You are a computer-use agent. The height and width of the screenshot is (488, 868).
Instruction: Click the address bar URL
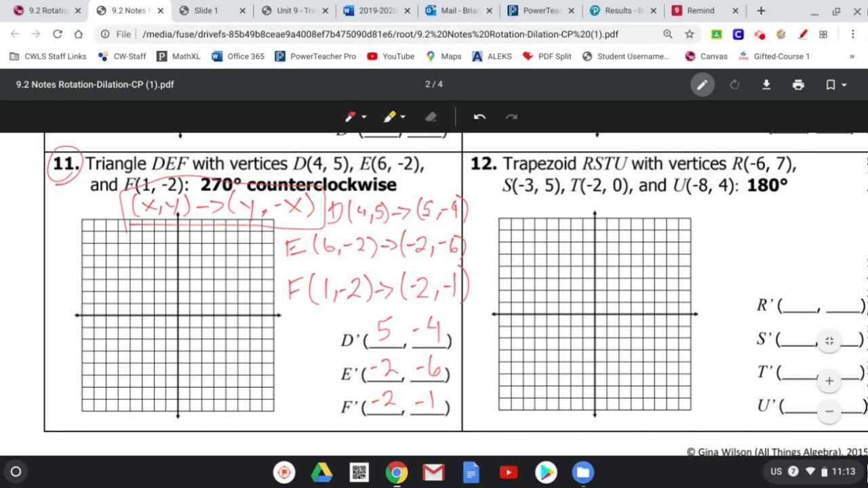click(x=380, y=35)
